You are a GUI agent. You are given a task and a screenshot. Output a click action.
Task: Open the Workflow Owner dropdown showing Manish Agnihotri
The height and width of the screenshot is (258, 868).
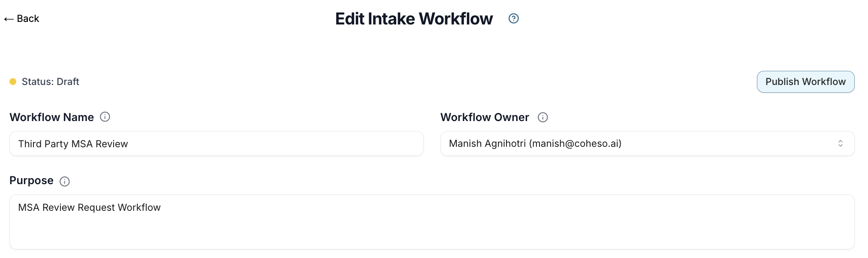pyautogui.click(x=643, y=143)
